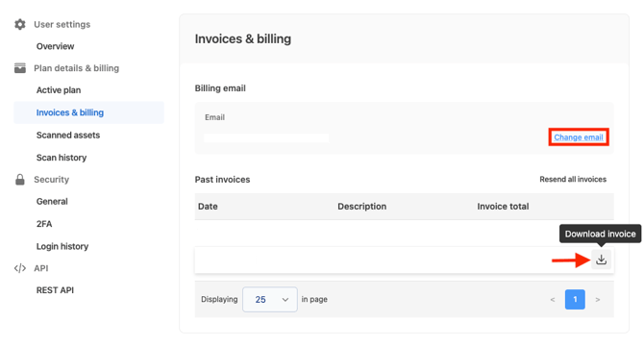This screenshot has width=644, height=347.
Task: Open REST API settings
Action: click(x=55, y=290)
